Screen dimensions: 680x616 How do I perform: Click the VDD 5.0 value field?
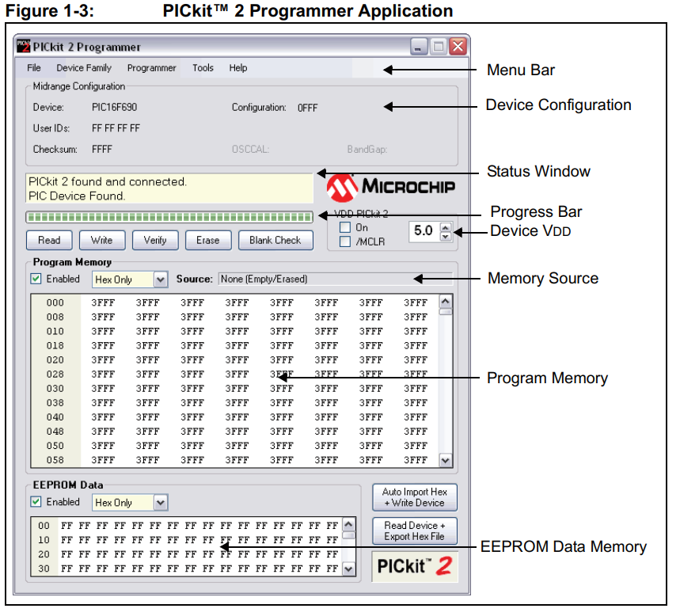pyautogui.click(x=424, y=230)
